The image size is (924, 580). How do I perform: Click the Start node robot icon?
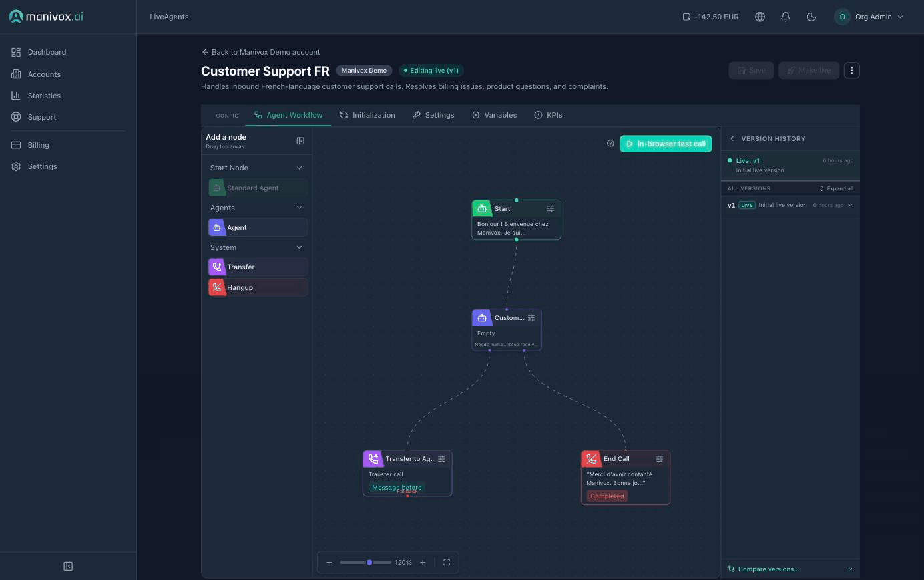point(482,208)
